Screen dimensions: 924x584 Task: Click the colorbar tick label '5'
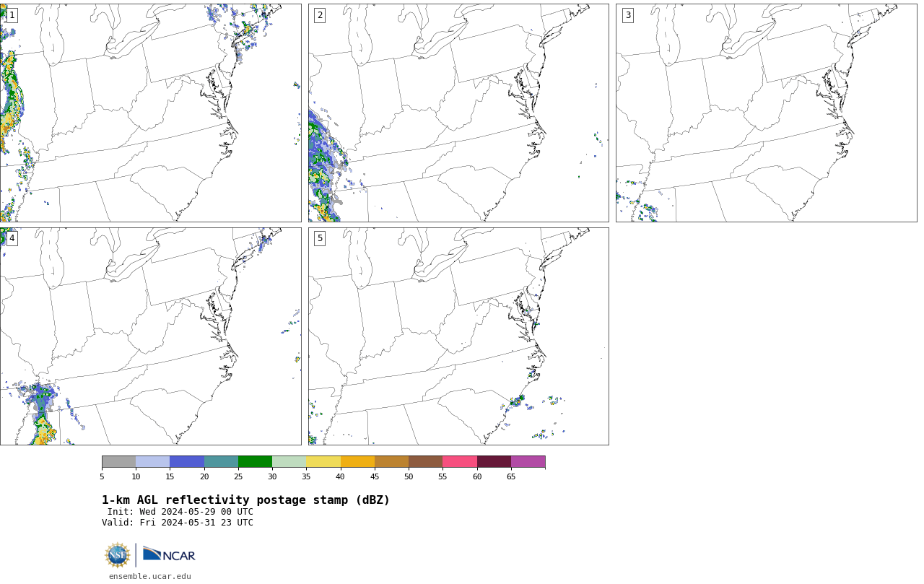[102, 476]
